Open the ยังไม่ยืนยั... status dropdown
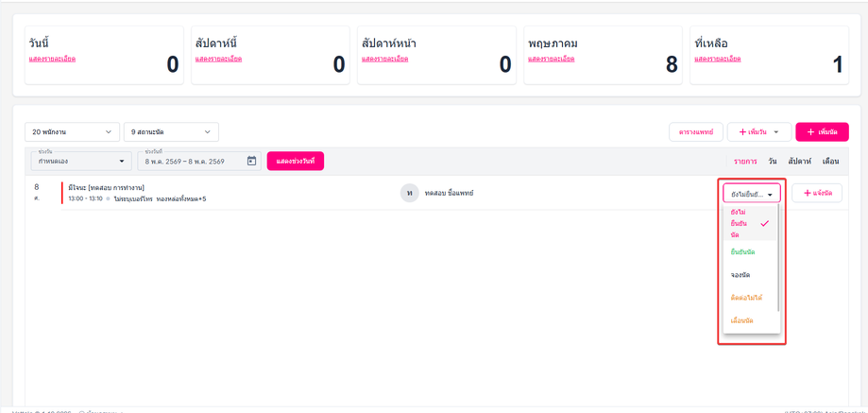Image resolution: width=868 pixels, height=413 pixels. click(x=752, y=194)
